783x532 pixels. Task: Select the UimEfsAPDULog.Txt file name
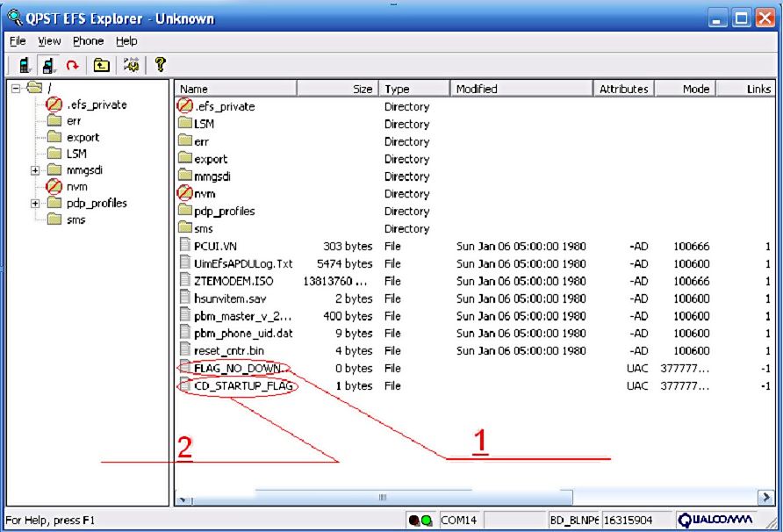click(x=243, y=263)
